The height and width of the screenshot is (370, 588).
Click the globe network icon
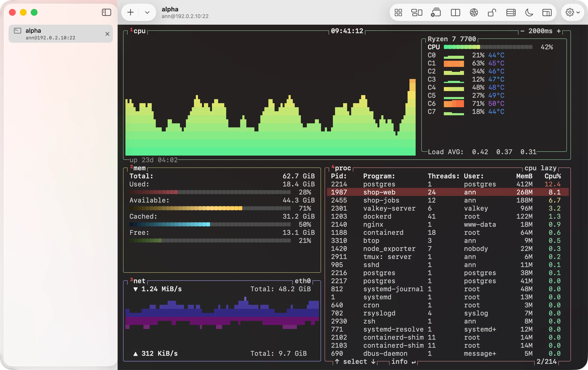pos(474,13)
